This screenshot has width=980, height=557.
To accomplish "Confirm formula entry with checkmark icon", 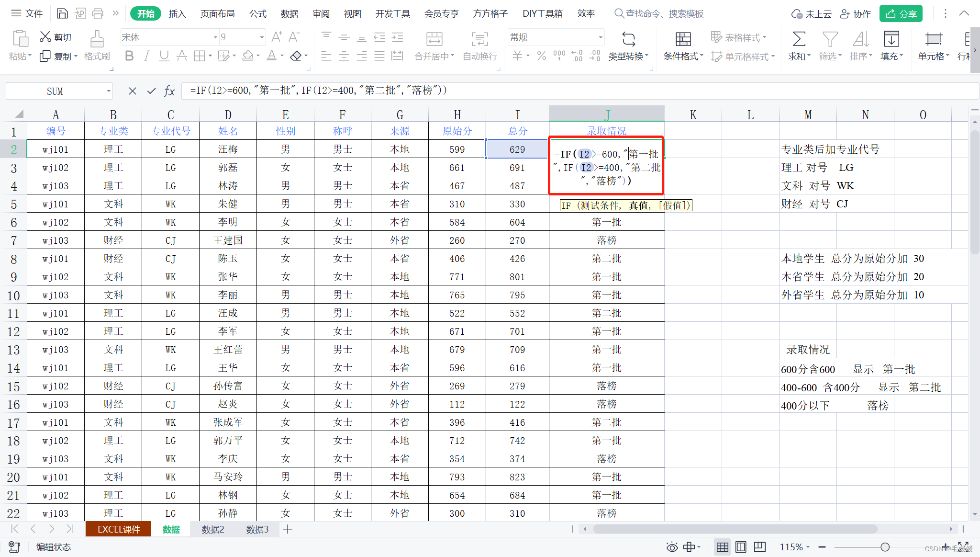I will pos(151,91).
